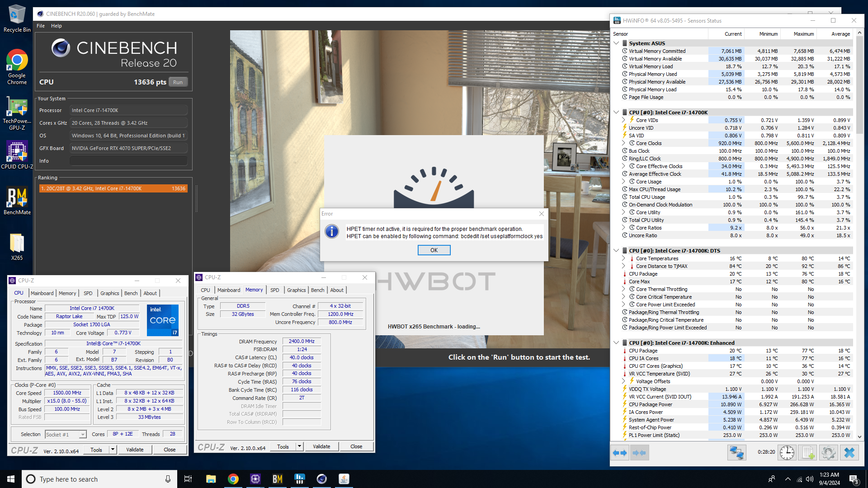This screenshot has width=868, height=488.
Task: Open Windows Start menu
Action: pos(11,479)
